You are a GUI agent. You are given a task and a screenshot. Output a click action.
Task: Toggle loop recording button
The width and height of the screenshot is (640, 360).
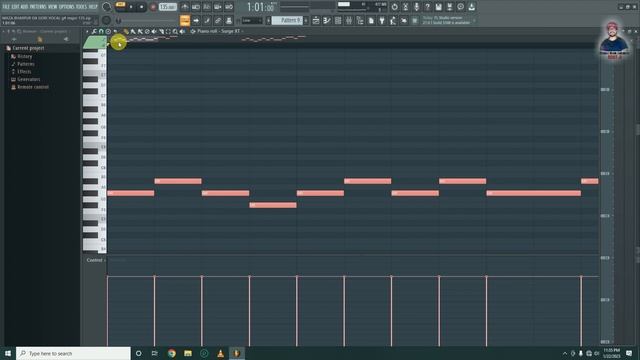pos(229,7)
